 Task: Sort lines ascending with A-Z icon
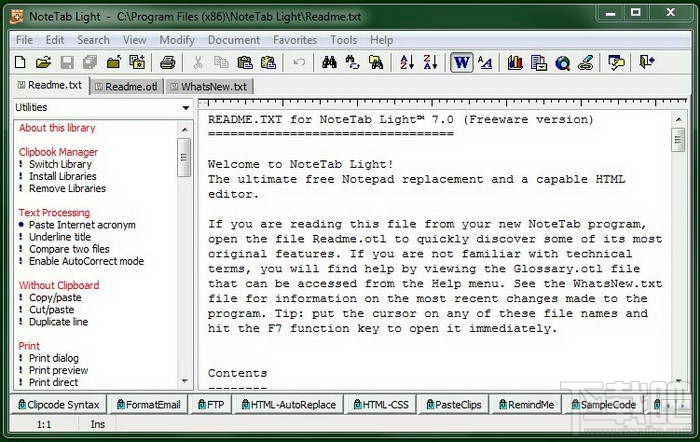pos(407,62)
